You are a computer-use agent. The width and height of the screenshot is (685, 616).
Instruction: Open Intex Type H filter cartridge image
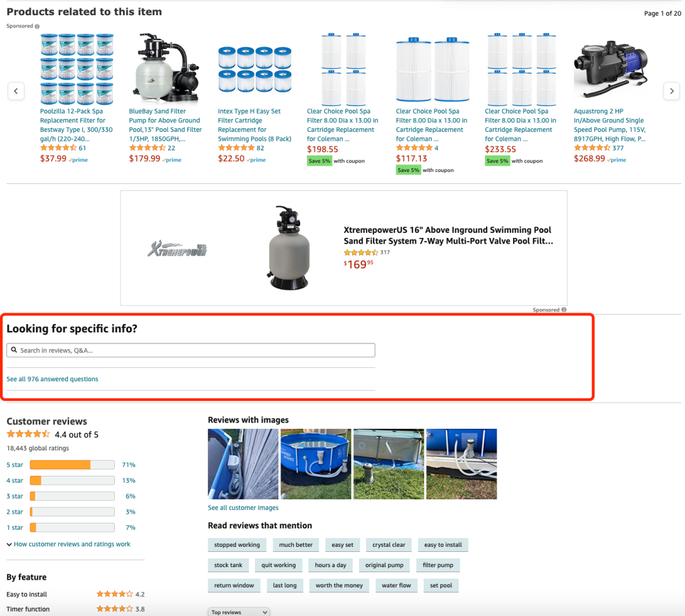[x=255, y=69]
